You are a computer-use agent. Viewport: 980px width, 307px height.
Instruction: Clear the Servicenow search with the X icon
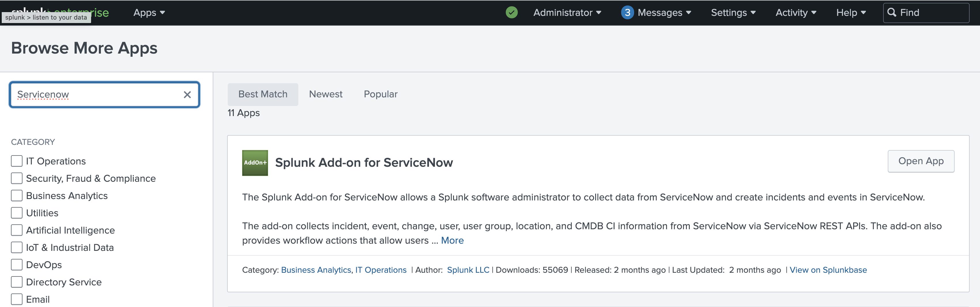point(187,95)
